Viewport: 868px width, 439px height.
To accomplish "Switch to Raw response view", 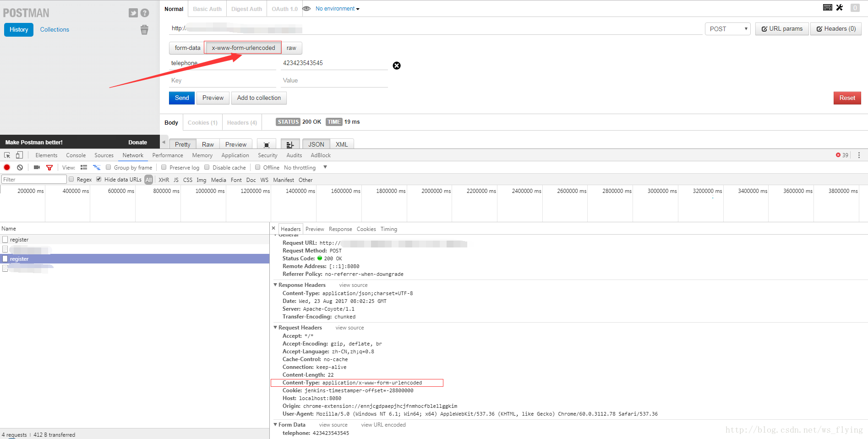I will (x=208, y=144).
